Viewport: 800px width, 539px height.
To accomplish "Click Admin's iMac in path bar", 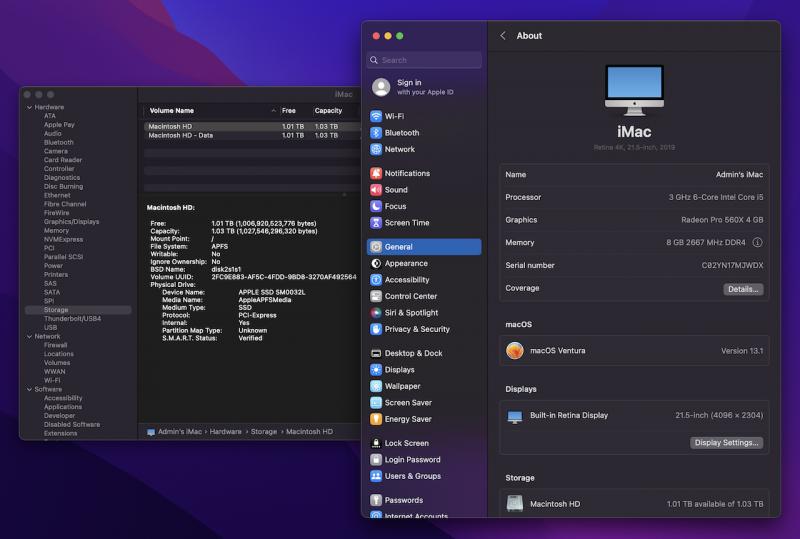I will coord(180,432).
